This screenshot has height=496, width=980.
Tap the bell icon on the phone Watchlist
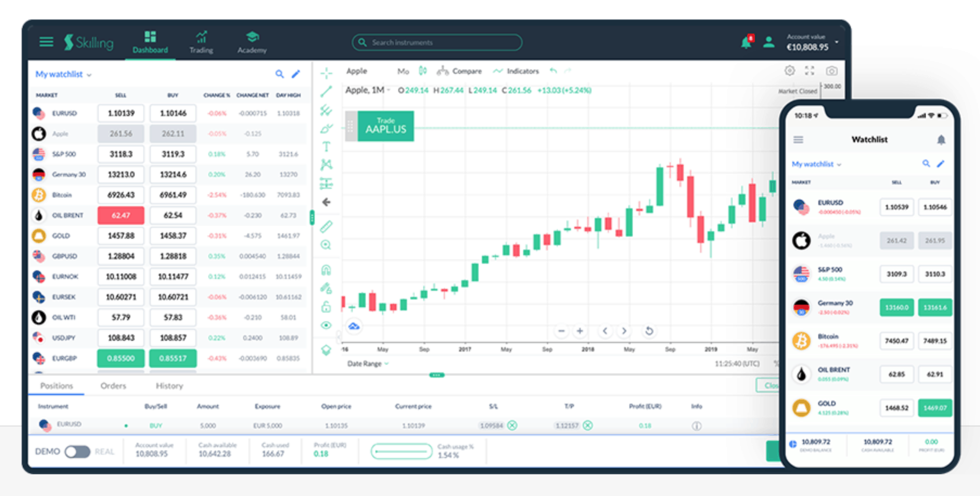(x=941, y=139)
